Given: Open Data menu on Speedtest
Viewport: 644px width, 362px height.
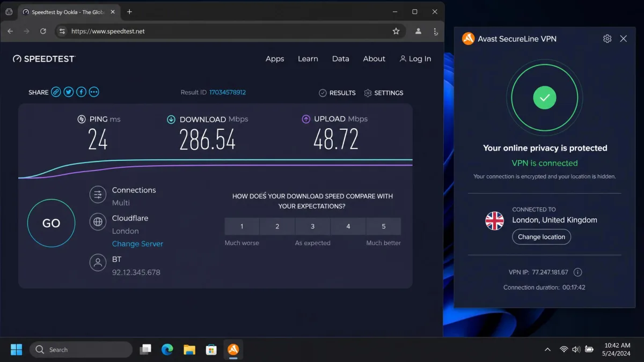Looking at the screenshot, I should coord(341,59).
